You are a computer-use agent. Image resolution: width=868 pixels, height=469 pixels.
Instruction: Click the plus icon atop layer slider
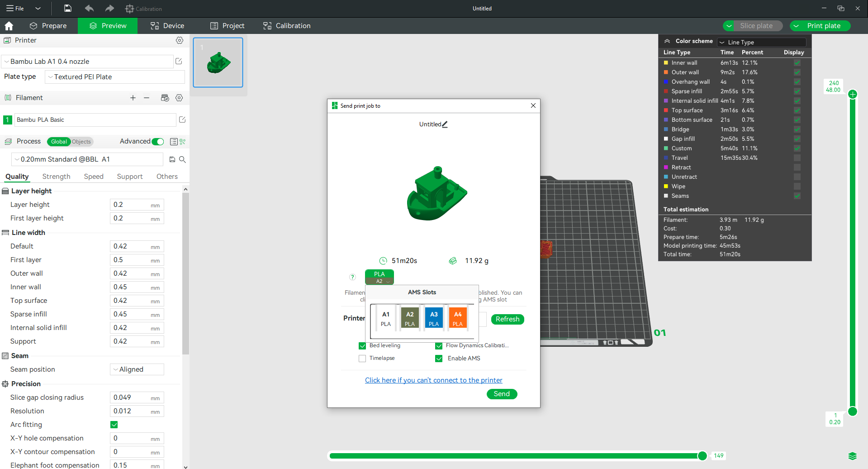[853, 94]
